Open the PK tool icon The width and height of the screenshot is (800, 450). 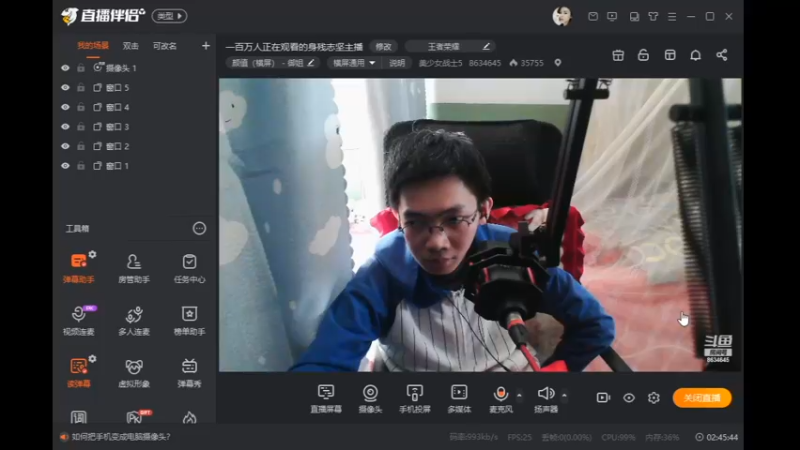click(134, 417)
